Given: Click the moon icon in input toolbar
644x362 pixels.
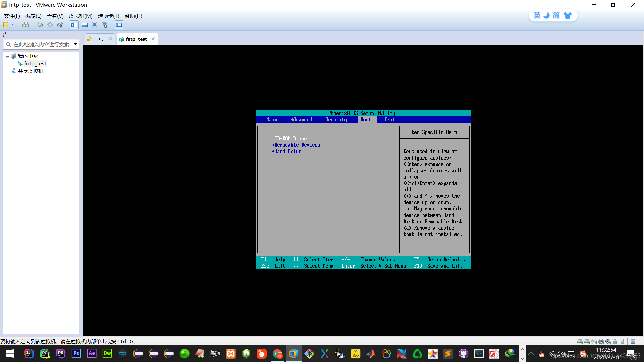Looking at the screenshot, I should click(x=547, y=15).
